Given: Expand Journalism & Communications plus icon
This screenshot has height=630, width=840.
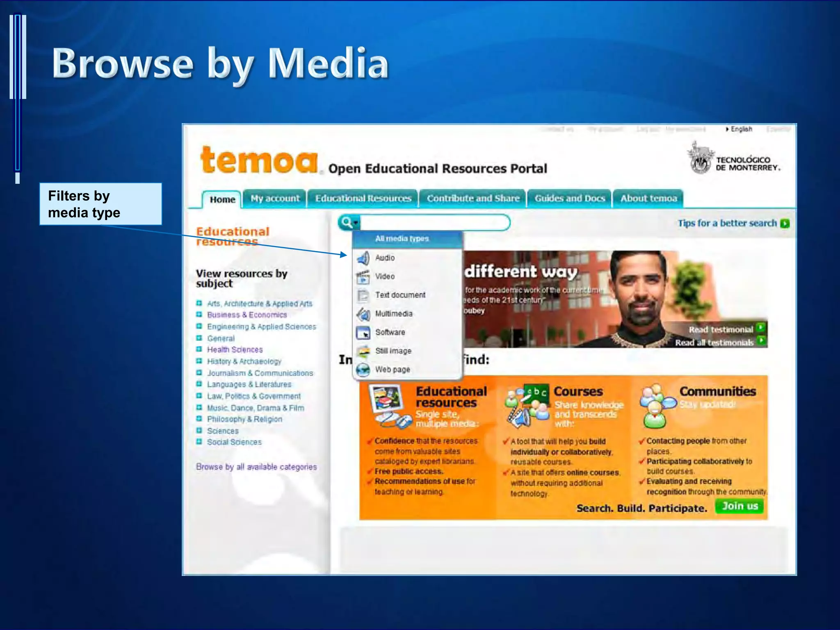Looking at the screenshot, I should pyautogui.click(x=199, y=373).
